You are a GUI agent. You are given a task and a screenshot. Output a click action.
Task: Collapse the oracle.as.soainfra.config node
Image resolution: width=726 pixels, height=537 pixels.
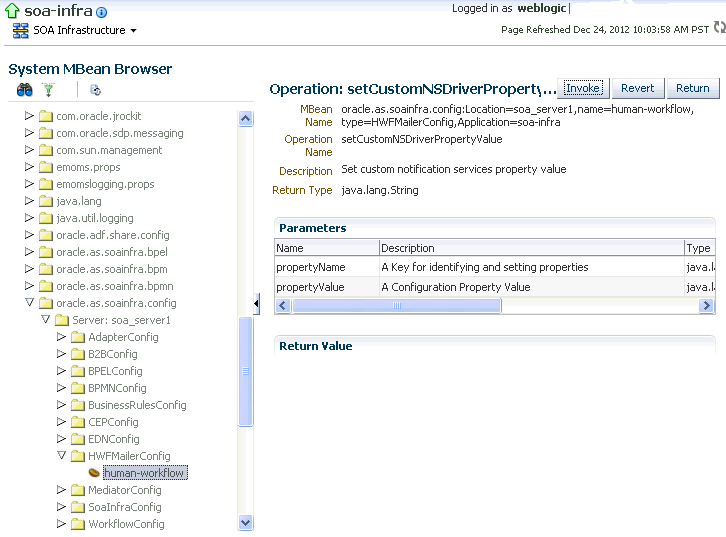(x=29, y=302)
